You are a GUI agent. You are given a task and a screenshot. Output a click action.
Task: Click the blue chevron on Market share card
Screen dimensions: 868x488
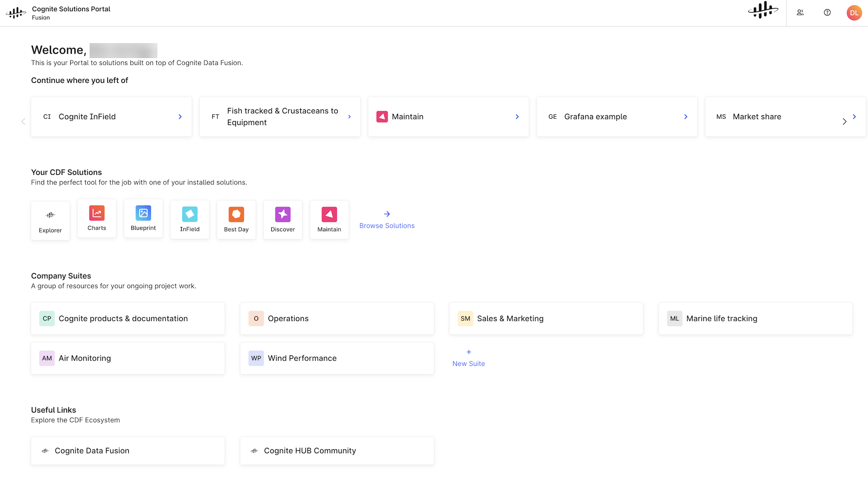(x=854, y=117)
